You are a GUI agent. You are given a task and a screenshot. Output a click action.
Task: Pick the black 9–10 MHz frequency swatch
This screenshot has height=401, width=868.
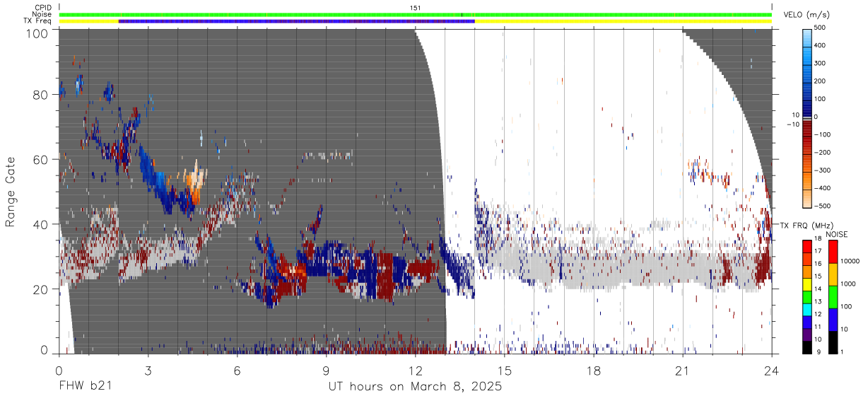pyautogui.click(x=807, y=347)
